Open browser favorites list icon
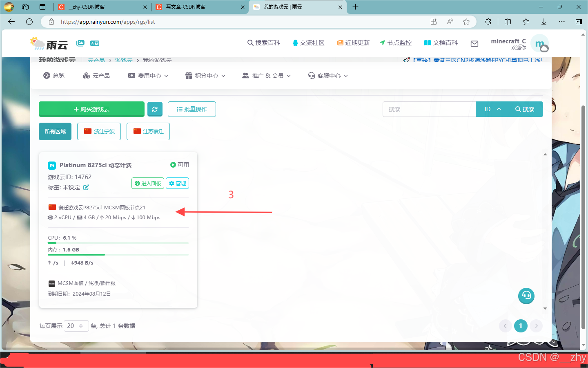 [x=526, y=22]
